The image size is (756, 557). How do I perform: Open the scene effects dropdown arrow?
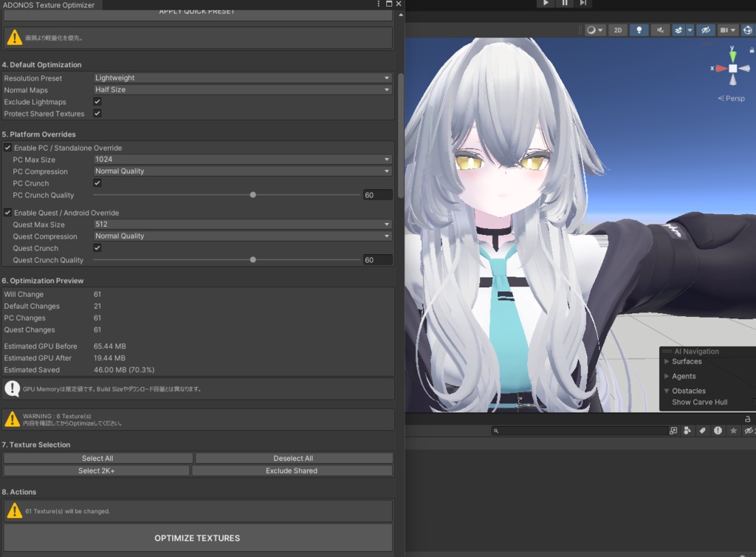tap(690, 30)
